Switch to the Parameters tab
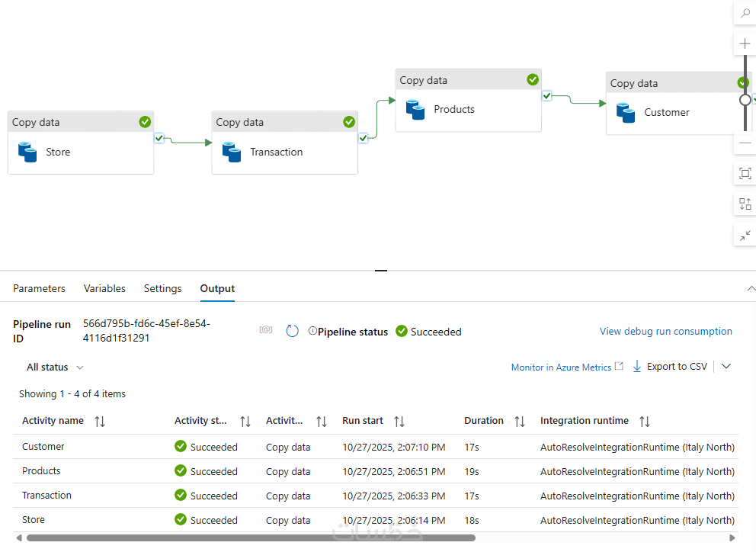The height and width of the screenshot is (552, 756). (39, 289)
